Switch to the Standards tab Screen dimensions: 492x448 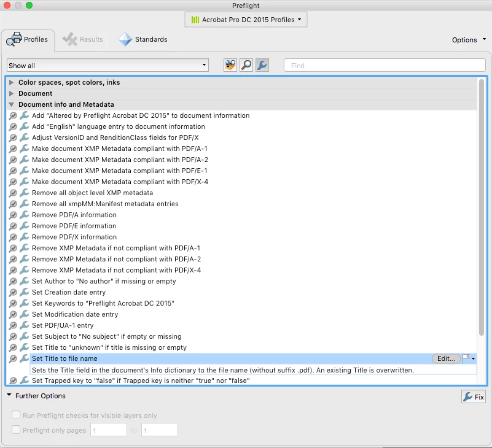coord(143,39)
